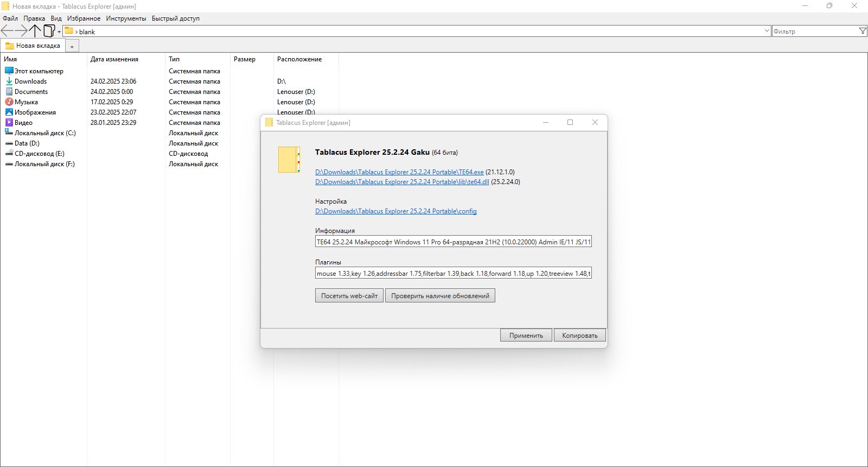The image size is (868, 467).
Task: Click the Локальный диск (F:) drive icon
Action: click(9, 163)
